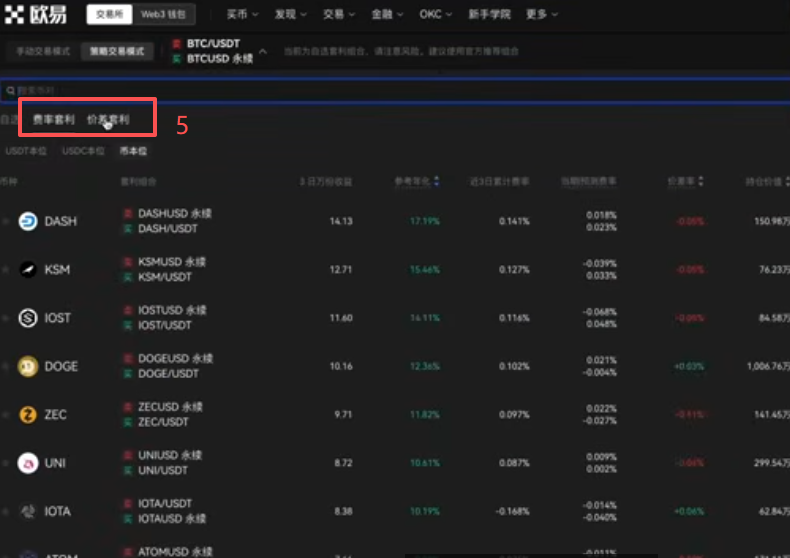This screenshot has height=558, width=790.
Task: Click green buy badge beside BTCUSD 永续 header
Action: point(176,59)
